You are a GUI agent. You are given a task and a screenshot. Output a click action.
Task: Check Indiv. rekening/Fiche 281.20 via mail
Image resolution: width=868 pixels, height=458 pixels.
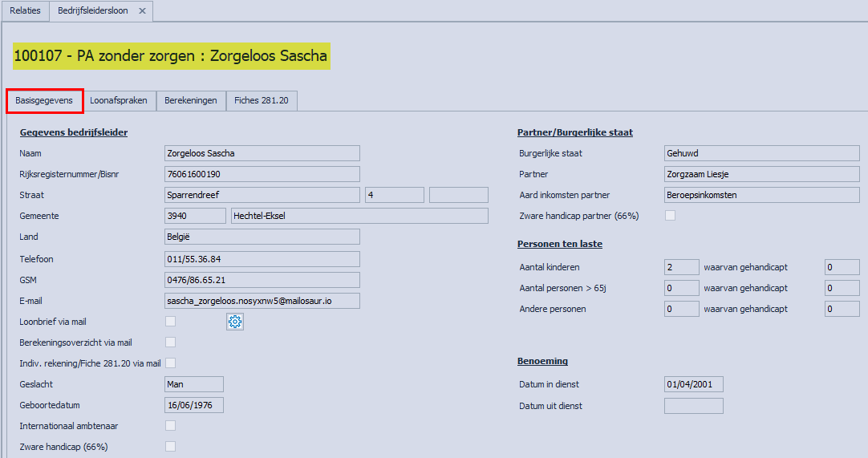[x=170, y=363]
